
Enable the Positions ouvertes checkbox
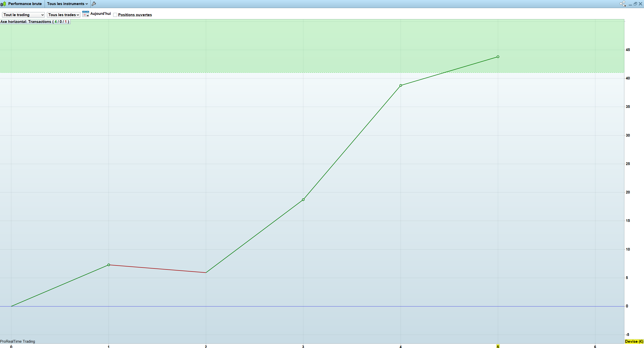[x=115, y=15]
